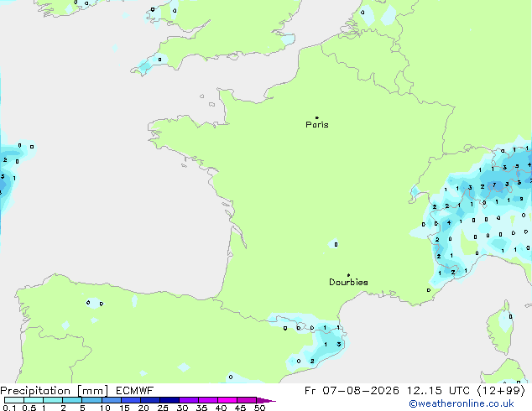Pick the 20–25 mm legend swatch
The height and width of the screenshot is (411, 532).
point(149,400)
